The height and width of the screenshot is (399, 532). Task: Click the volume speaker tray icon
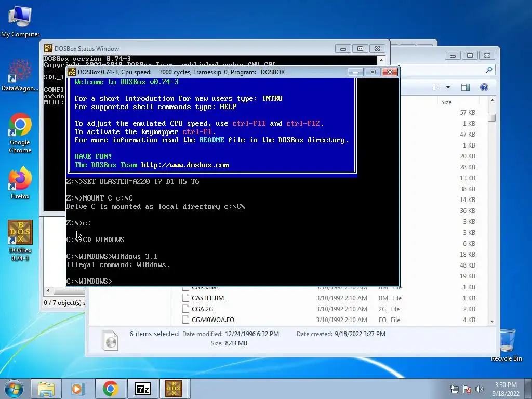point(480,389)
